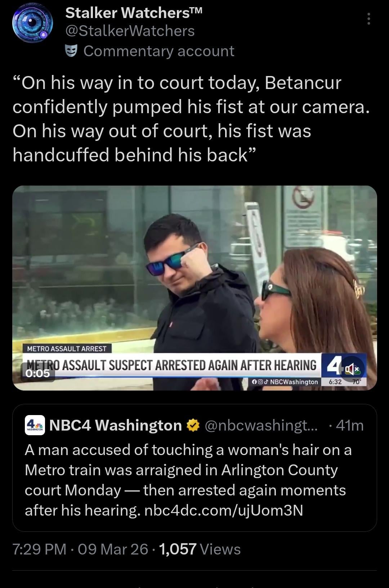This screenshot has width=389, height=588.
Task: Click the Stalker Watchers display name
Action: [134, 13]
